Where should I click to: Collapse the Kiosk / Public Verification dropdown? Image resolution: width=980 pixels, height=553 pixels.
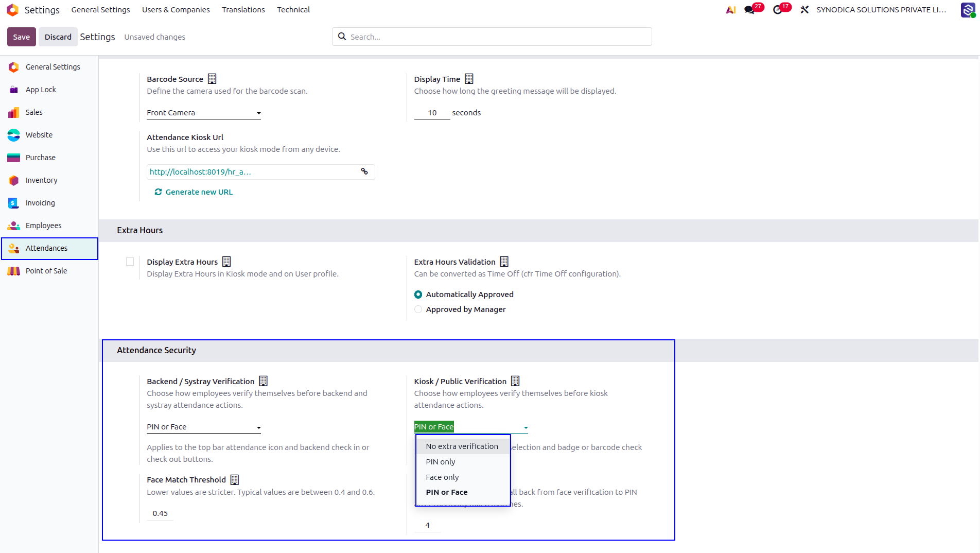(x=471, y=427)
